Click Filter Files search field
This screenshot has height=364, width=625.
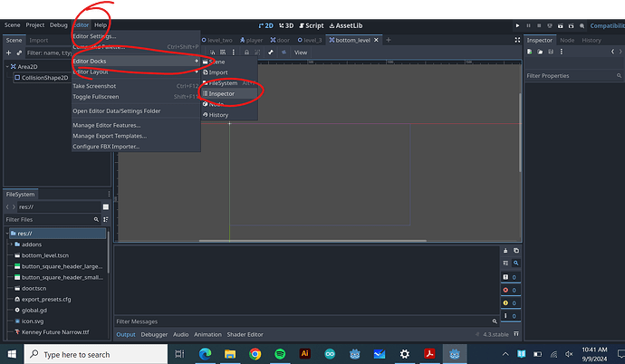pos(52,219)
